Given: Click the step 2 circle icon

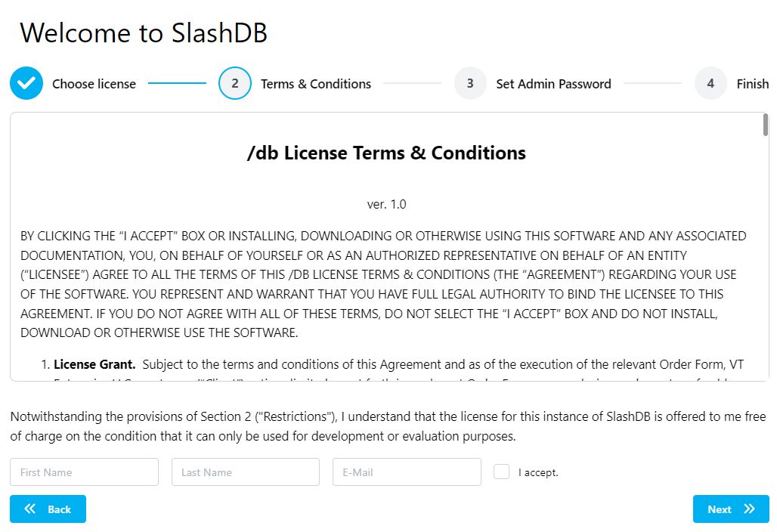Looking at the screenshot, I should coord(235,84).
